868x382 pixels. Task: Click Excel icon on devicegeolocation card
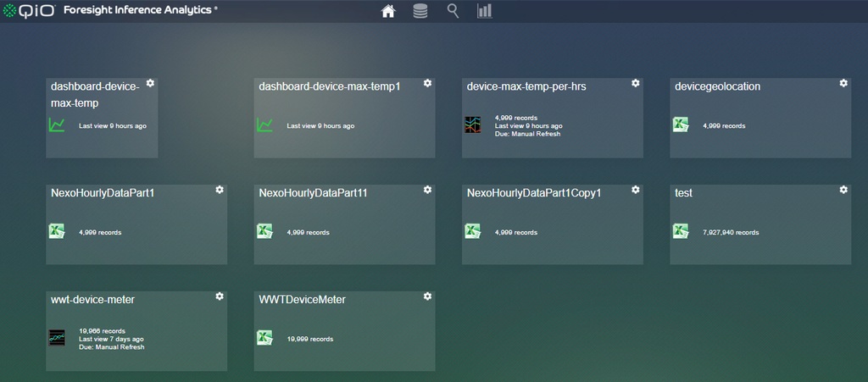tap(681, 125)
